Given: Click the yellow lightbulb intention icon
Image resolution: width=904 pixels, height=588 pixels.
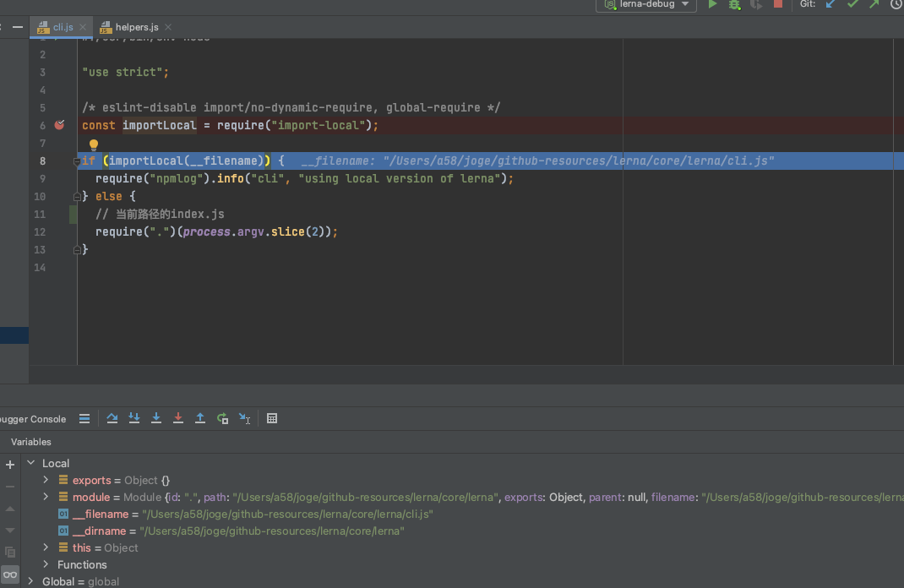Looking at the screenshot, I should pyautogui.click(x=94, y=145).
